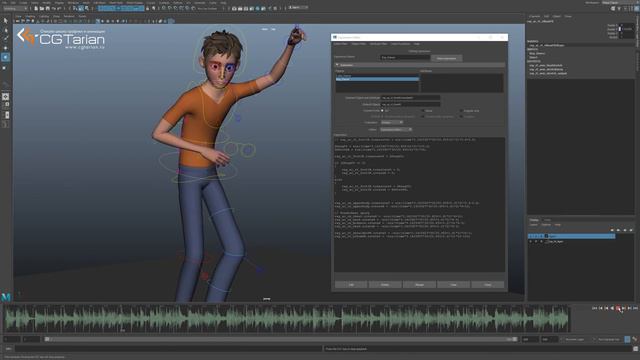This screenshot has height=360, width=640.
Task: Click the Open Scene folder icon
Action: pos(42,8)
